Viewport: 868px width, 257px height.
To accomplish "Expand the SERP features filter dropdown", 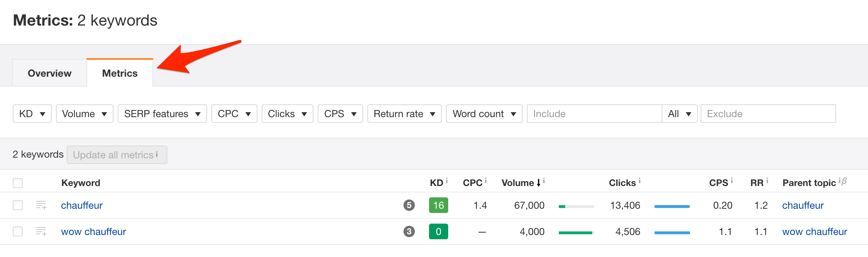I will 162,114.
